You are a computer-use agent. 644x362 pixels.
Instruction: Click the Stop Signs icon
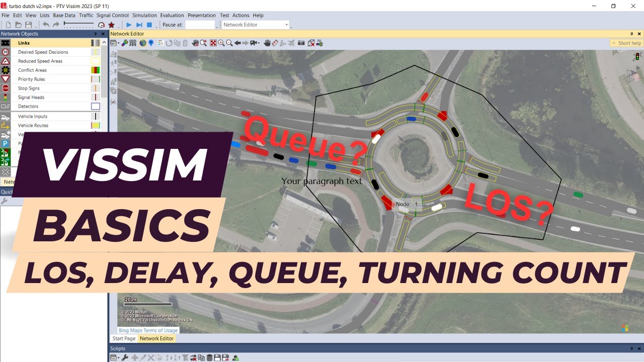pos(6,88)
